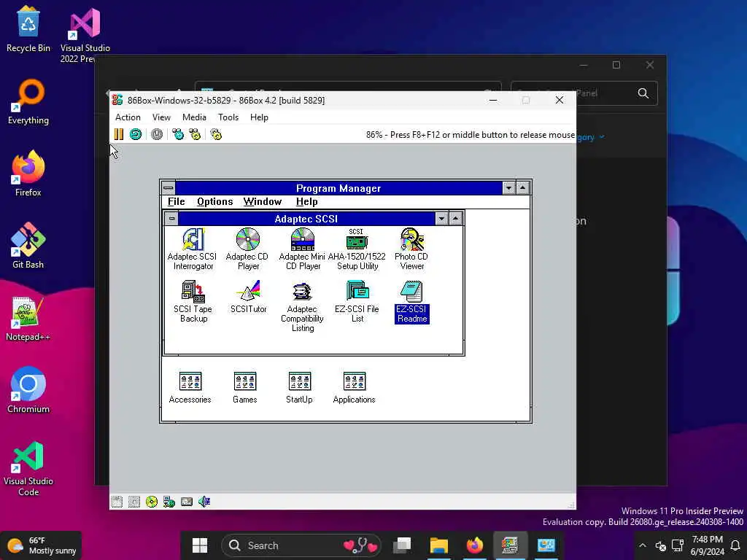Open 86Box settings gear icon
747x560 pixels.
[216, 134]
